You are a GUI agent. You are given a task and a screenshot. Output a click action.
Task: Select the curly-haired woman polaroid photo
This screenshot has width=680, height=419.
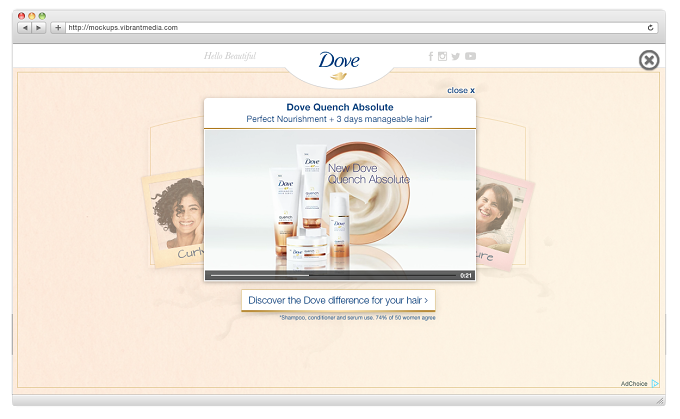point(173,219)
